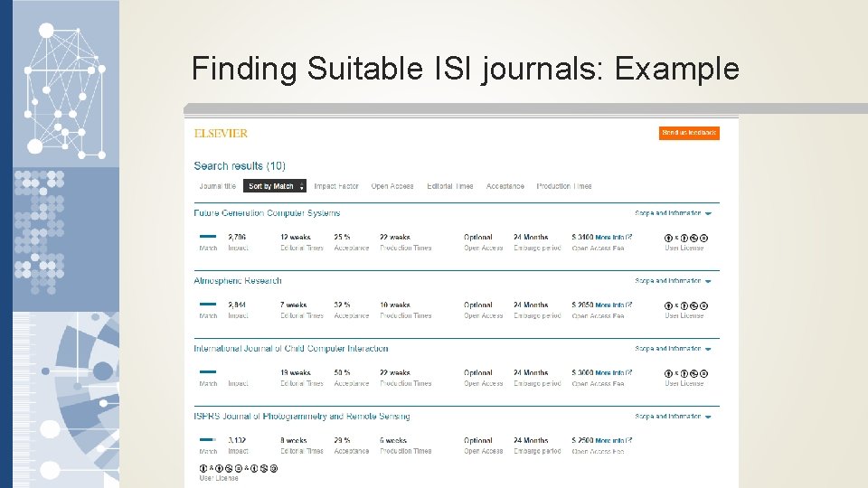Expand Scope and Information for Atmospheric Research
Image resolution: width=868 pixels, height=488 pixels.
coord(673,281)
